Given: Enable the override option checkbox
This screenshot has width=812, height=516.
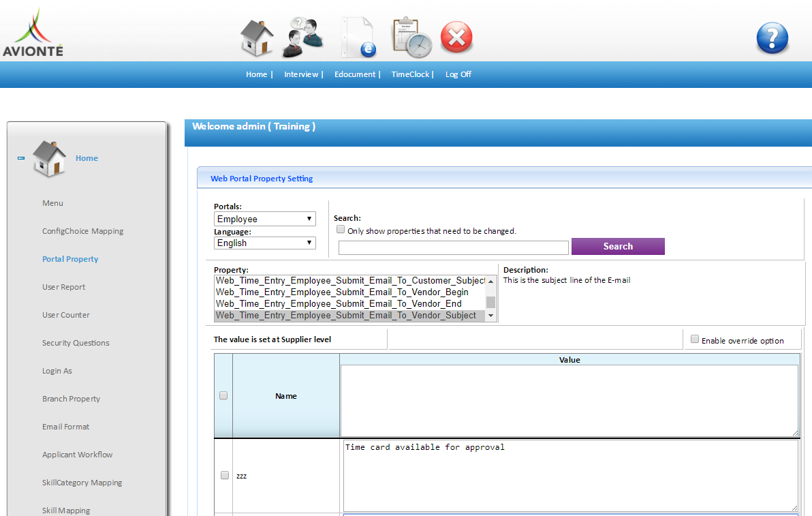Looking at the screenshot, I should [695, 339].
